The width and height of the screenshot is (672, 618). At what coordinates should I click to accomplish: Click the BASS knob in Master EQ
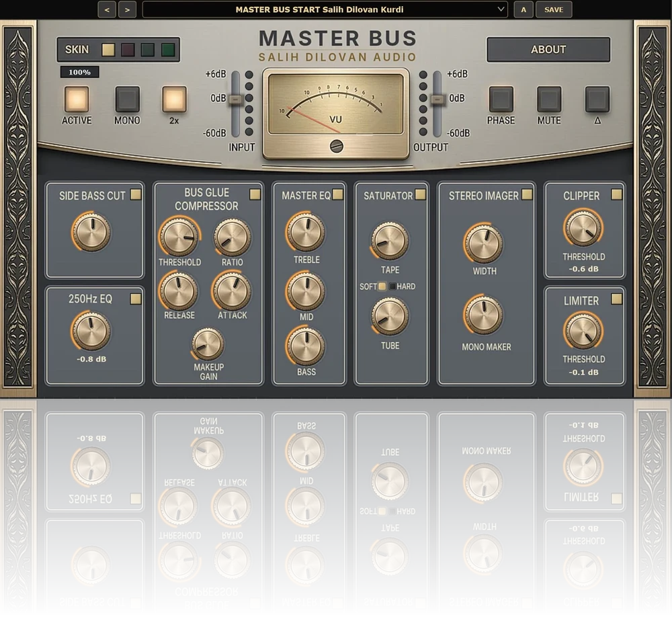point(306,346)
